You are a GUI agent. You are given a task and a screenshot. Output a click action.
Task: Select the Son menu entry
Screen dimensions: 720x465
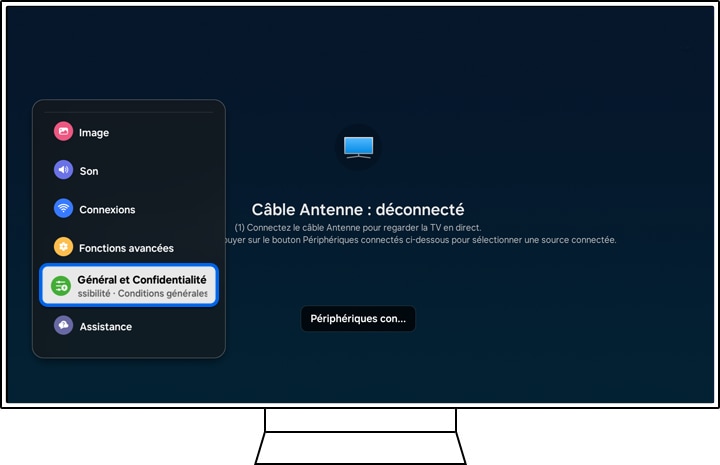click(89, 171)
